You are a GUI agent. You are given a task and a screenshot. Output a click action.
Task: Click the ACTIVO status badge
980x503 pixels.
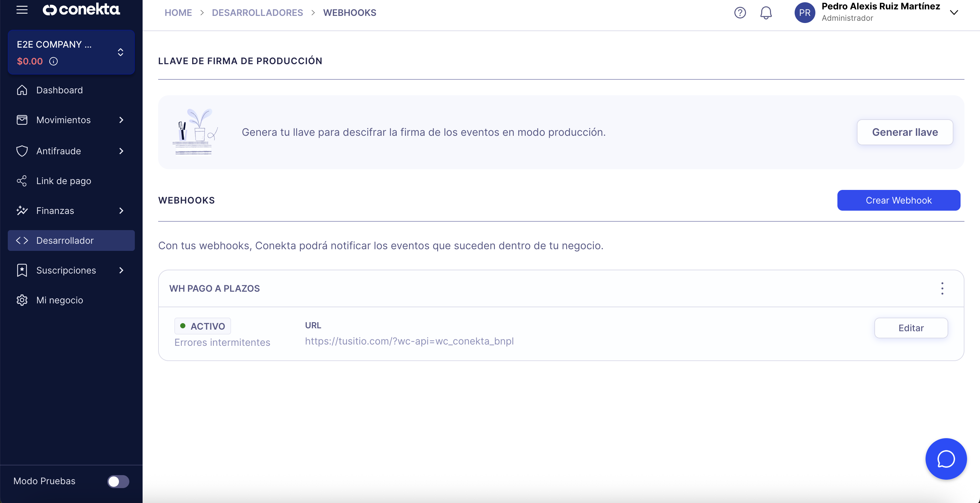coord(203,326)
